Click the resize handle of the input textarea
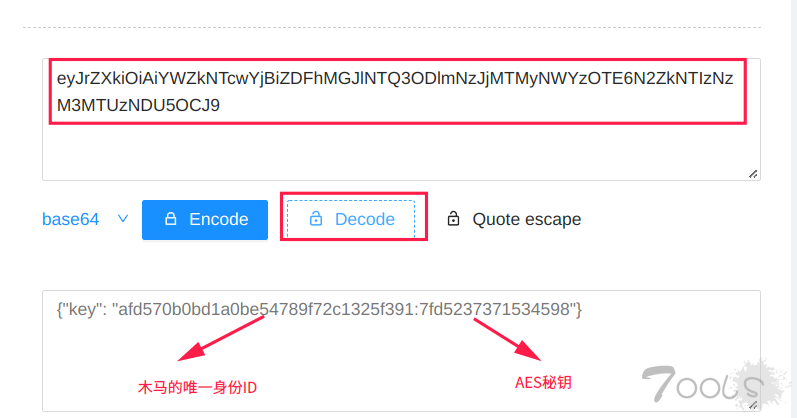 (753, 174)
